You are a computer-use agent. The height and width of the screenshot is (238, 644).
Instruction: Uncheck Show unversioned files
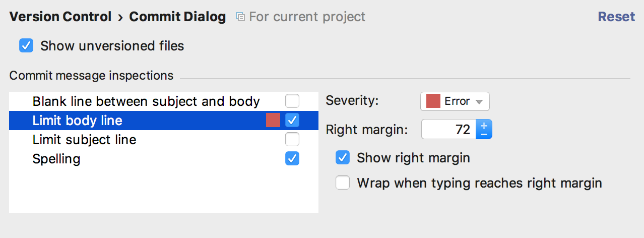[x=26, y=46]
